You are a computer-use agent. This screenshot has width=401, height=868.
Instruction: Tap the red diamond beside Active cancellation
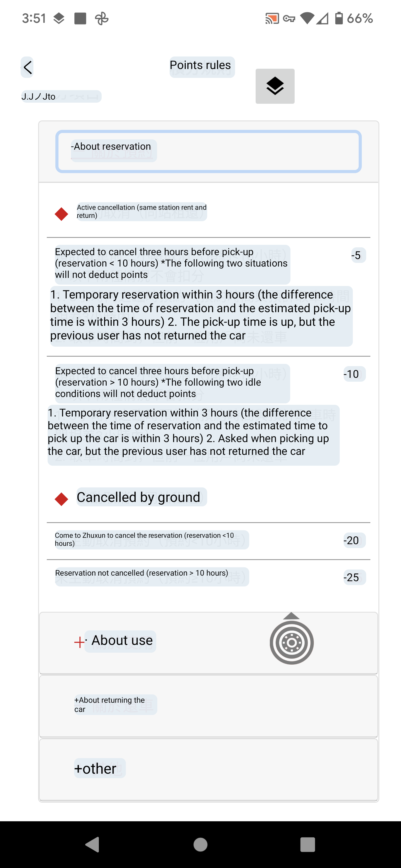coord(61,214)
